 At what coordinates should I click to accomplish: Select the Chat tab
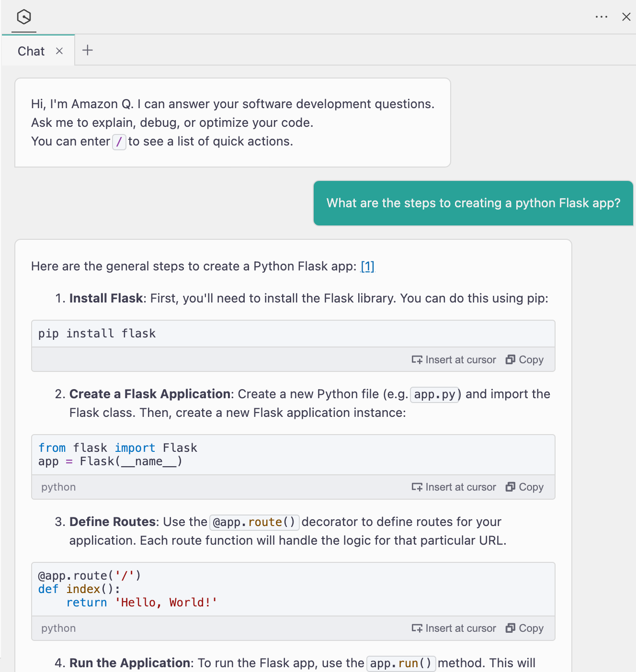point(31,51)
